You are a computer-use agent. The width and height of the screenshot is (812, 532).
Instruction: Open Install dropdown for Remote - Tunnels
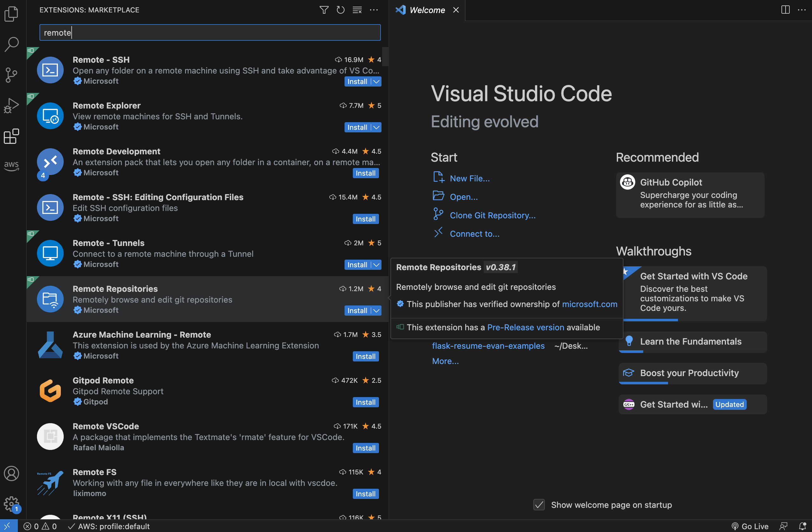pos(376,265)
